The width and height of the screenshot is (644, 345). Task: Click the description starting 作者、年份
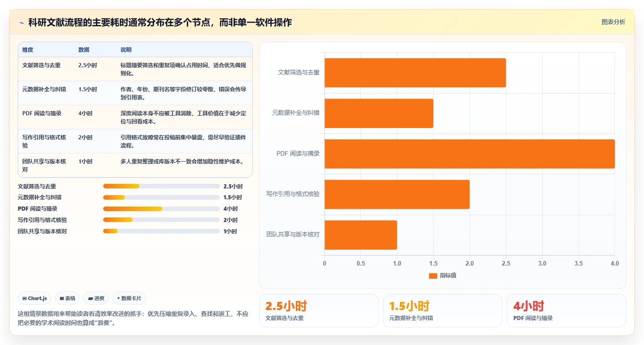pyautogui.click(x=183, y=93)
